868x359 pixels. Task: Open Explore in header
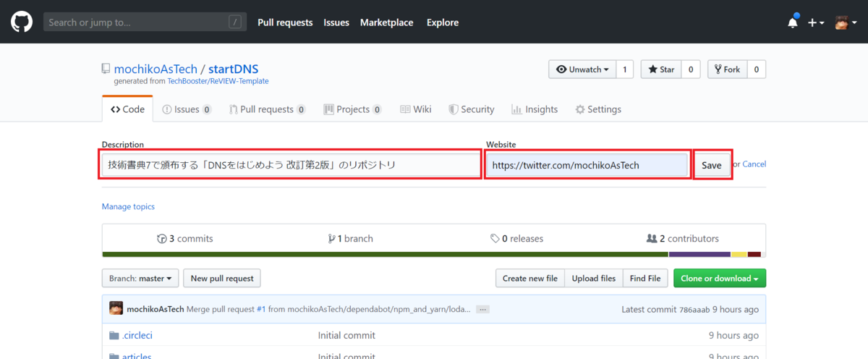pyautogui.click(x=443, y=22)
